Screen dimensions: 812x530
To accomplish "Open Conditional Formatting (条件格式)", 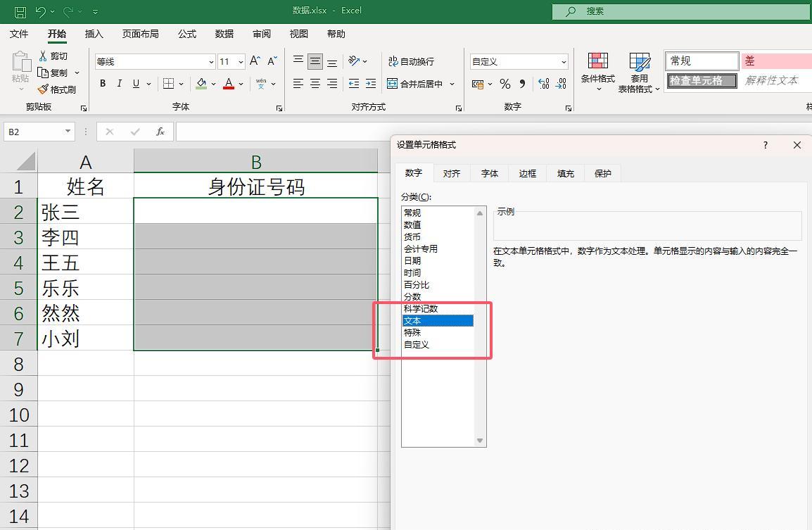I will coord(597,72).
